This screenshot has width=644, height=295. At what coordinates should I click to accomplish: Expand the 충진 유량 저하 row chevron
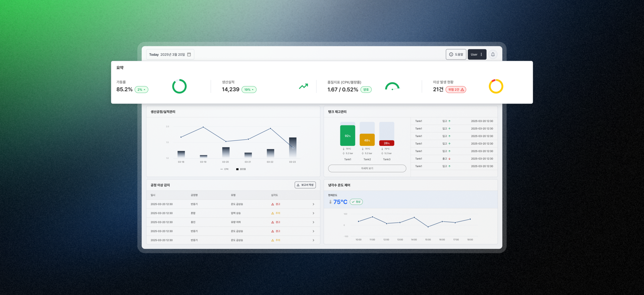point(314,222)
